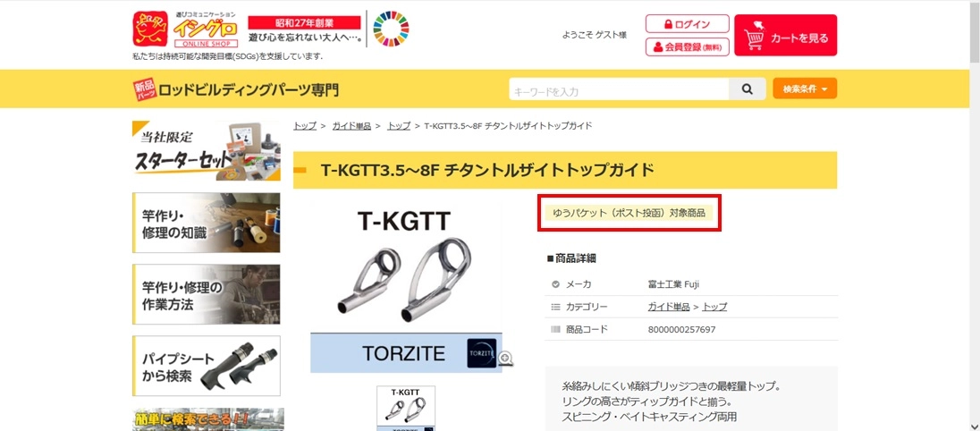Click the ログイン button with lock icon
This screenshot has width=980, height=431.
pyautogui.click(x=688, y=24)
